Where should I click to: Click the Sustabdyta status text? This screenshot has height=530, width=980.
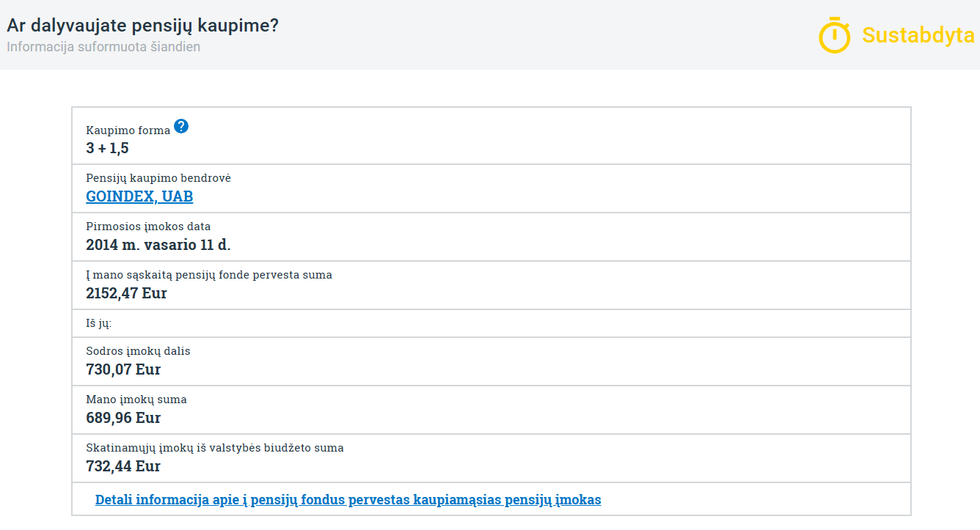[918, 35]
